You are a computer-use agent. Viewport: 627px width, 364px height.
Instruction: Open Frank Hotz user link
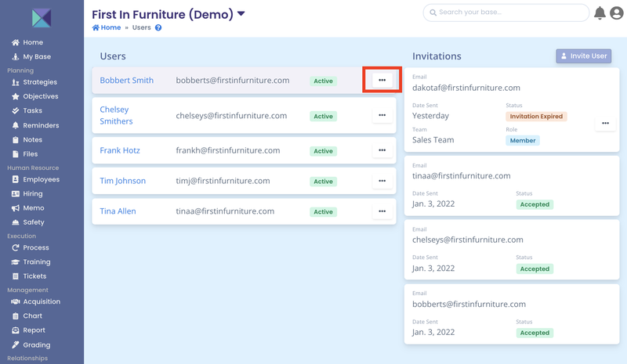point(121,150)
